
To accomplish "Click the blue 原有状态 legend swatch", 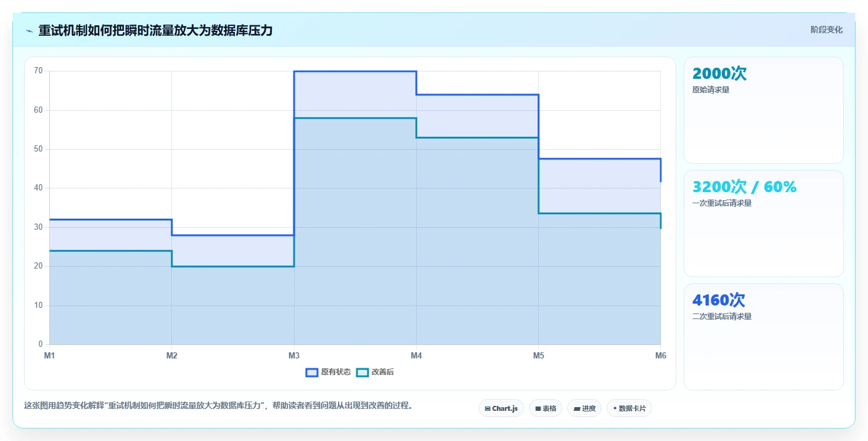I will (x=312, y=372).
